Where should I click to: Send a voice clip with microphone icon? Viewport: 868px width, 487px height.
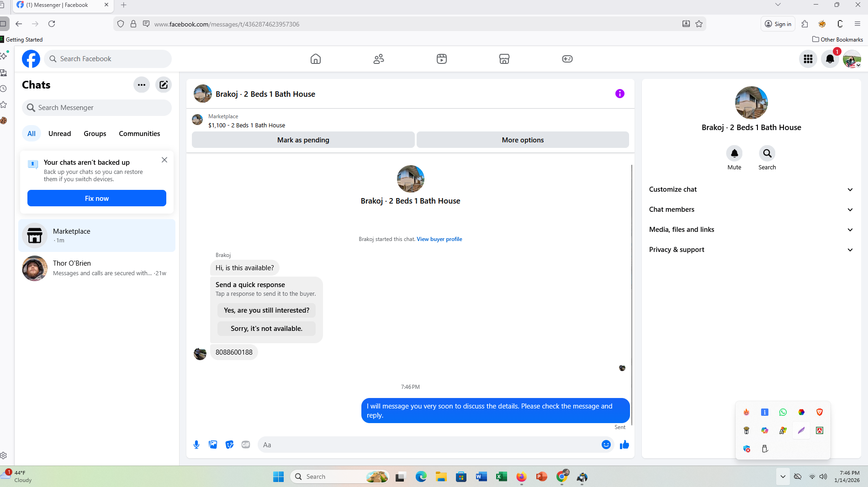(x=196, y=445)
